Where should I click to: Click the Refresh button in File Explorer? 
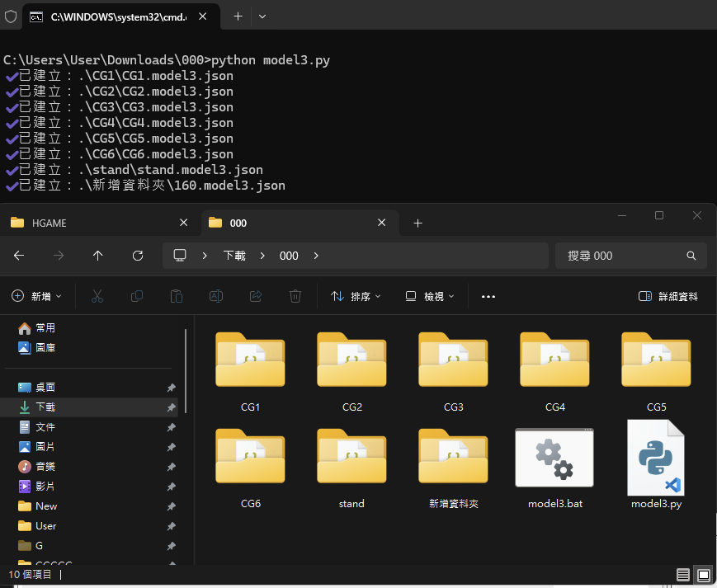click(x=138, y=256)
